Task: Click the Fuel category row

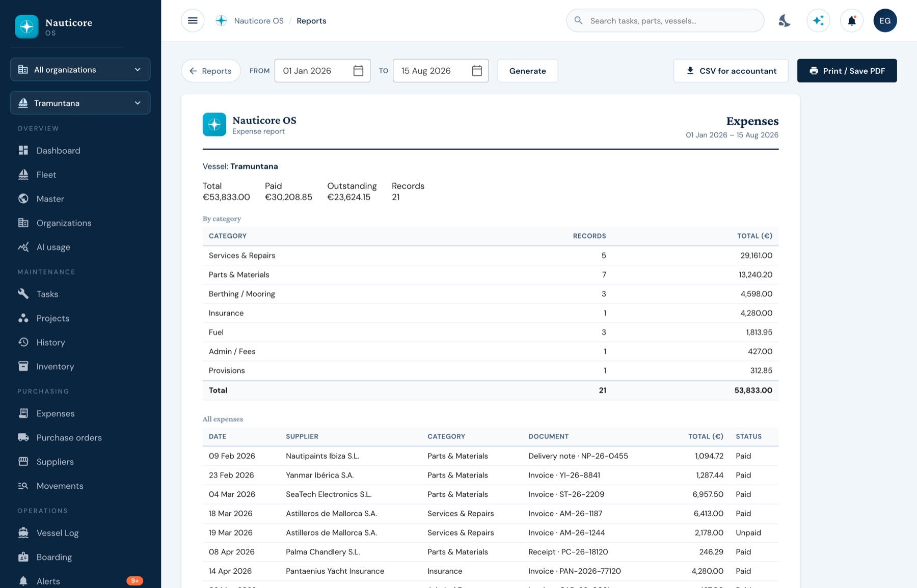Action: 490,332
